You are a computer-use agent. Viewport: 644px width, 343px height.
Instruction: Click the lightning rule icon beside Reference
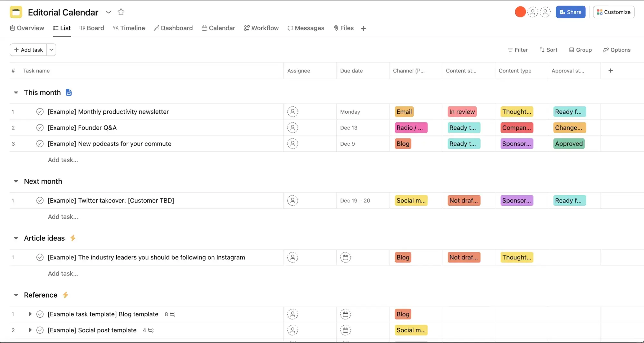65,295
